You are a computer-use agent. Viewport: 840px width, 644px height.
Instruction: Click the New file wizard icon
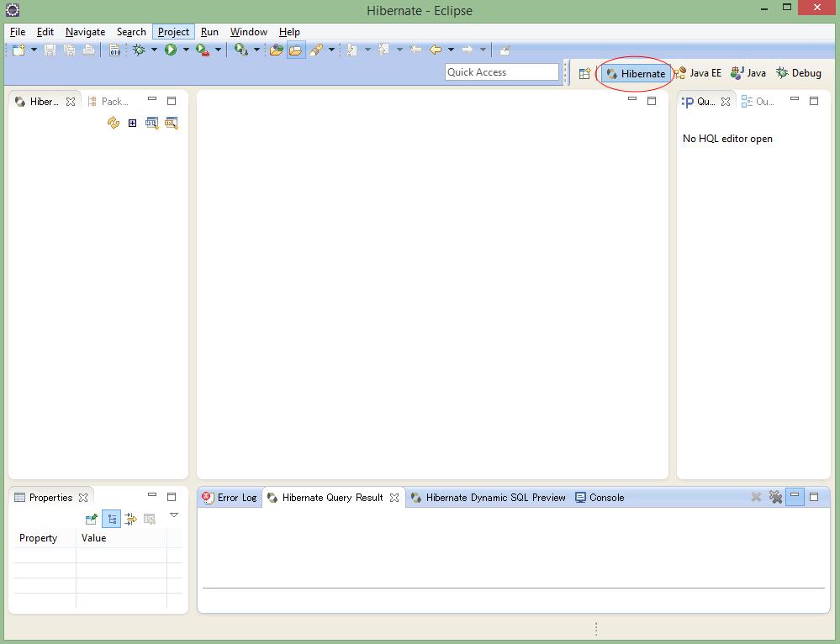(18, 50)
